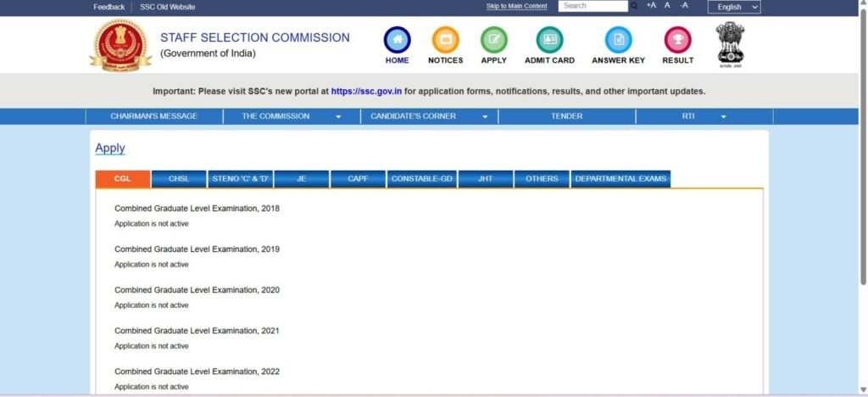Image resolution: width=868 pixels, height=397 pixels.
Task: Expand The Commission menu
Action: (x=292, y=116)
